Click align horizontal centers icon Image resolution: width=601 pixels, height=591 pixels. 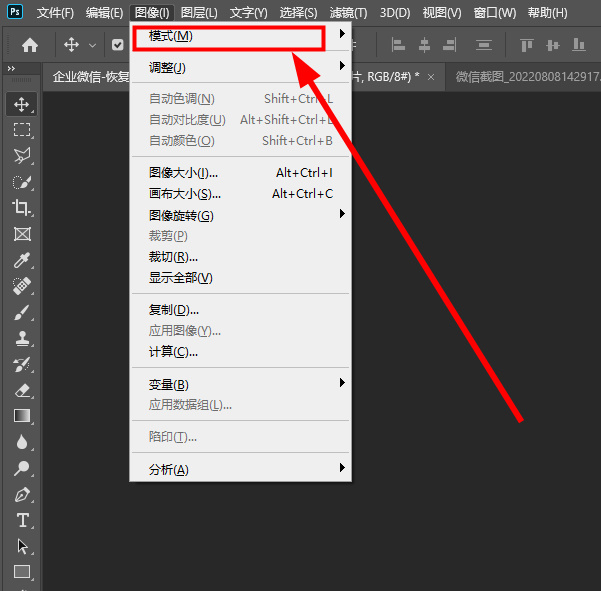(424, 45)
